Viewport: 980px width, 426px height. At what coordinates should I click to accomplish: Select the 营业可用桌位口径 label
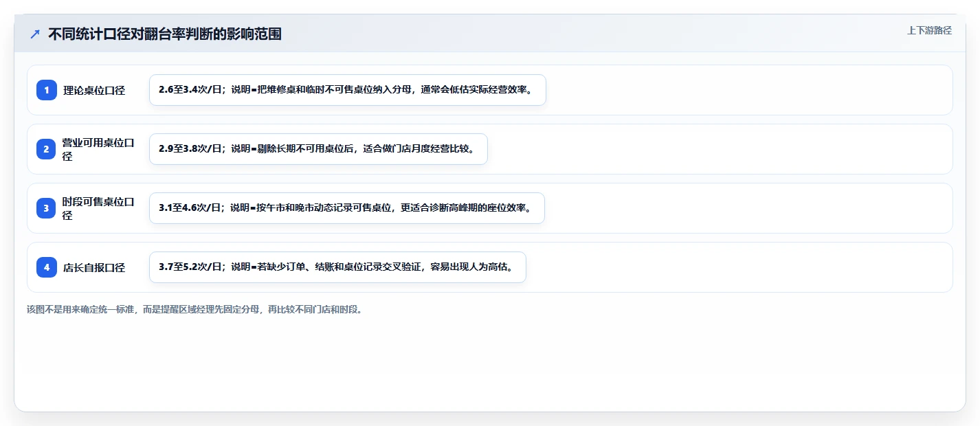98,149
